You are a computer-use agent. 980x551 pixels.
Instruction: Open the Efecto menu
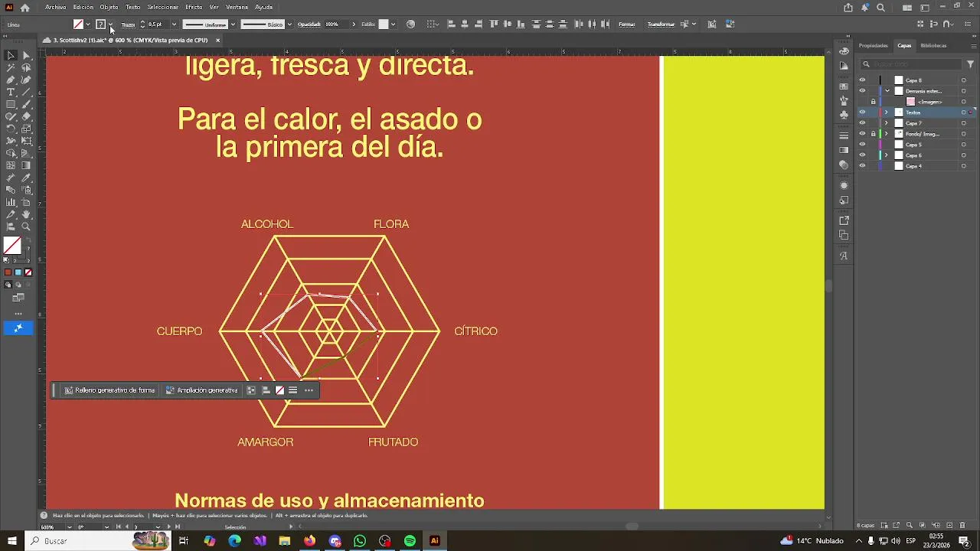click(194, 7)
